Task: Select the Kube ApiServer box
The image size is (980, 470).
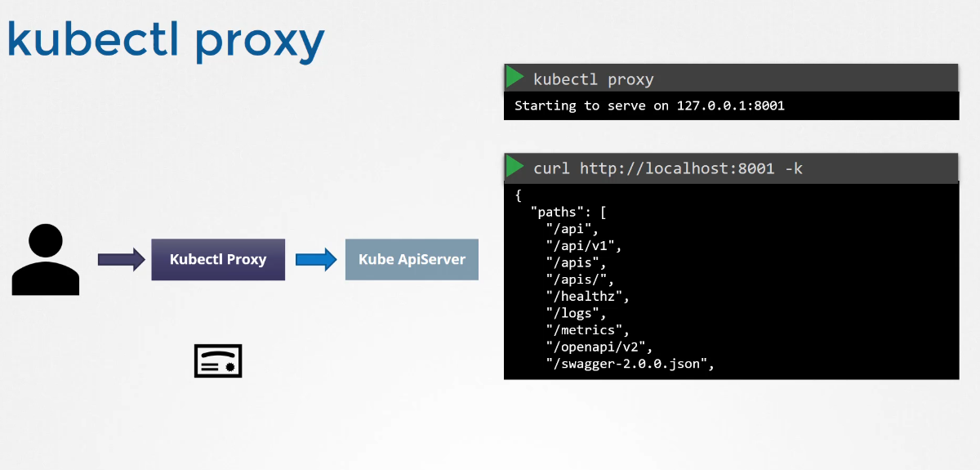Action: tap(412, 260)
